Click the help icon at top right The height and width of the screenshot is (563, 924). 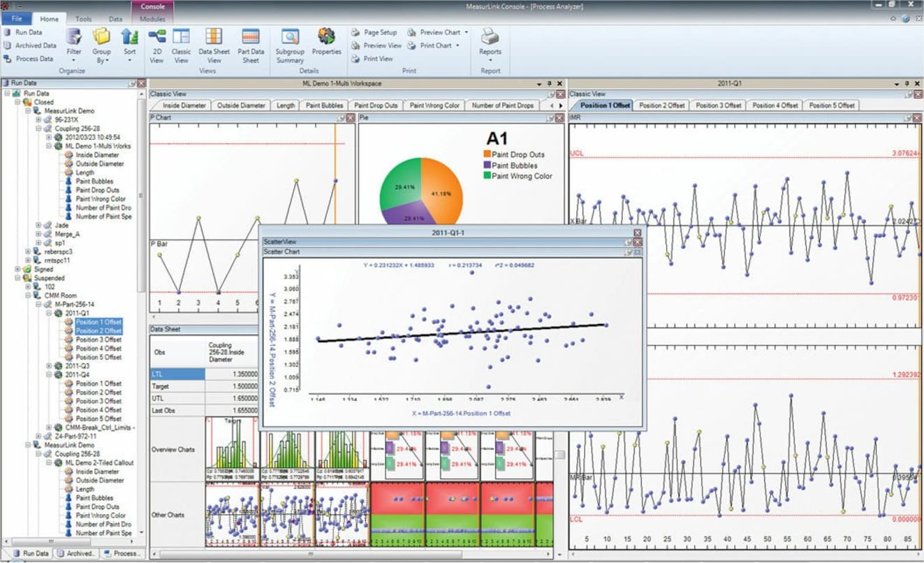pyautogui.click(x=905, y=18)
